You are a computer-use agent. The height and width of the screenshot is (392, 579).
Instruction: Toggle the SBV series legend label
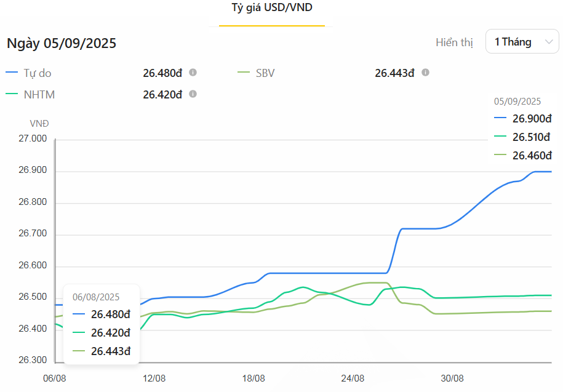[265, 73]
